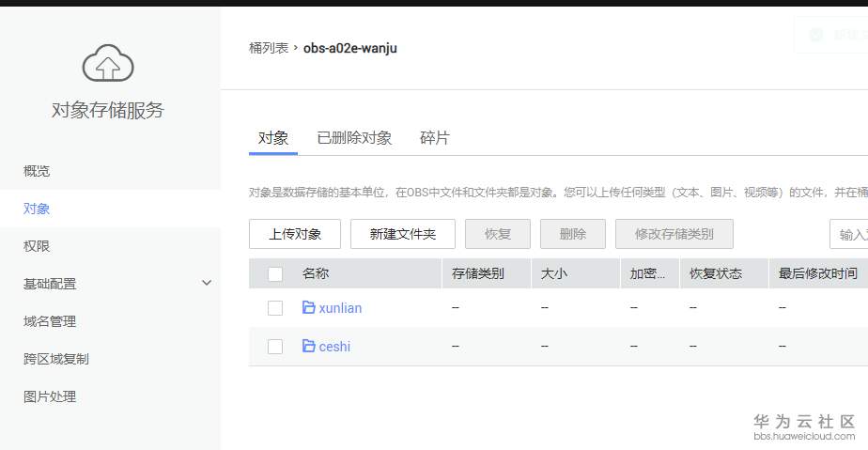
Task: Check the ceshi row checkbox
Action: (275, 347)
